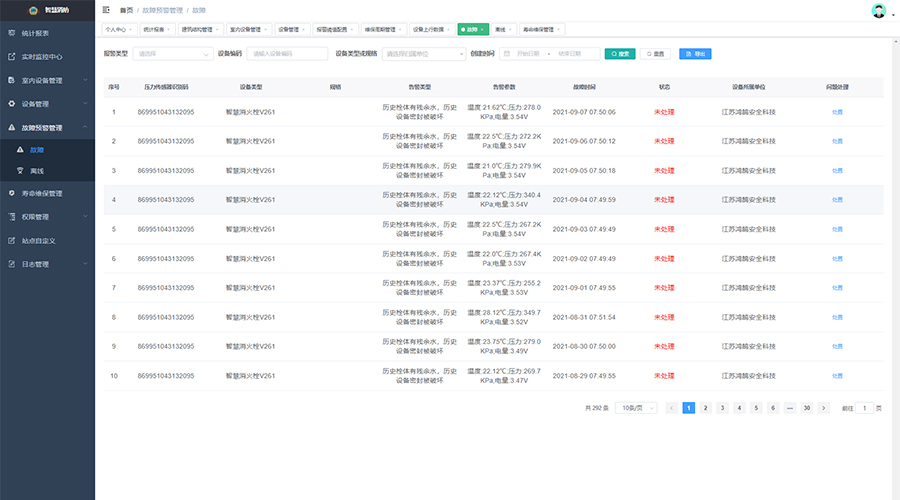
Task: Open 寿命维保管理 in the sidebar
Action: (x=42, y=193)
